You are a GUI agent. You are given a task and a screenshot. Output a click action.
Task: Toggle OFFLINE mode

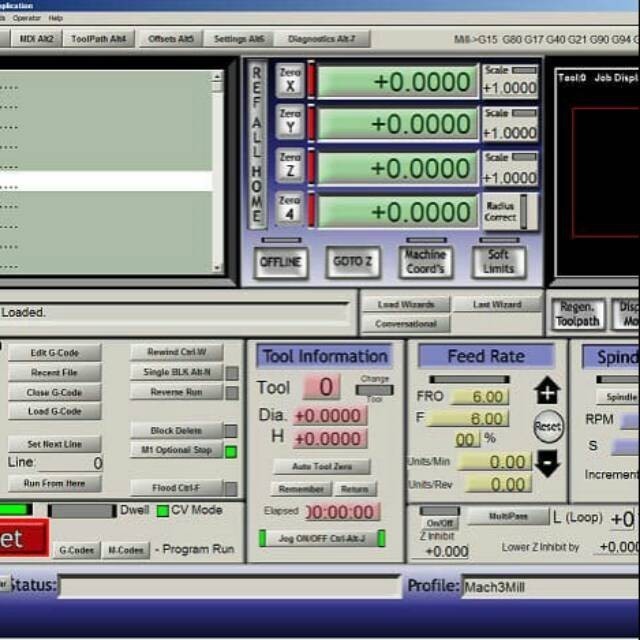280,262
